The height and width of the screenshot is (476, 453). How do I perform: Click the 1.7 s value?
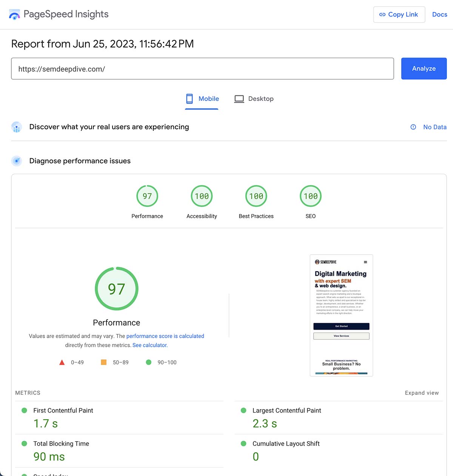(x=46, y=423)
